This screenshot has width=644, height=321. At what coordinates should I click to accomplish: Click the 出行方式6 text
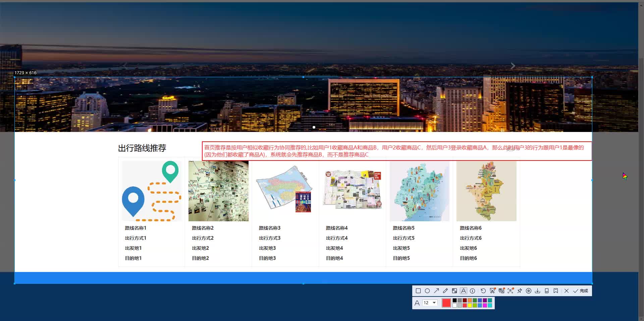pyautogui.click(x=471, y=238)
